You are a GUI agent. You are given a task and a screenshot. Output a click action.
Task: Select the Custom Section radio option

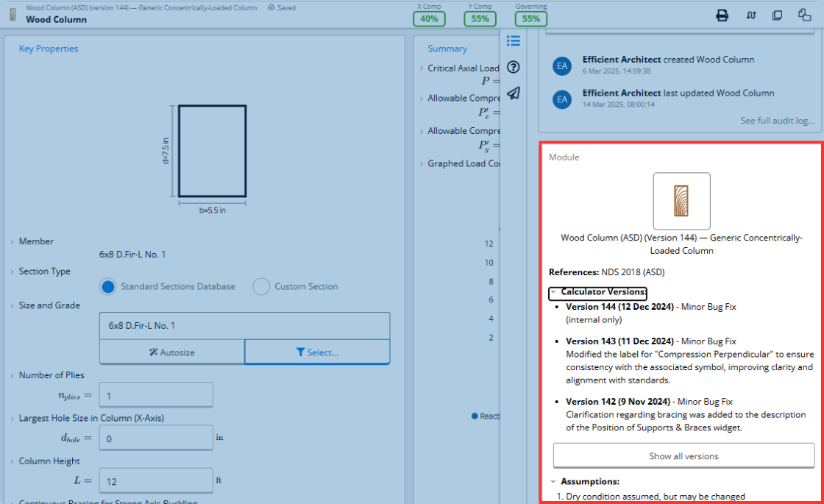[x=261, y=286]
